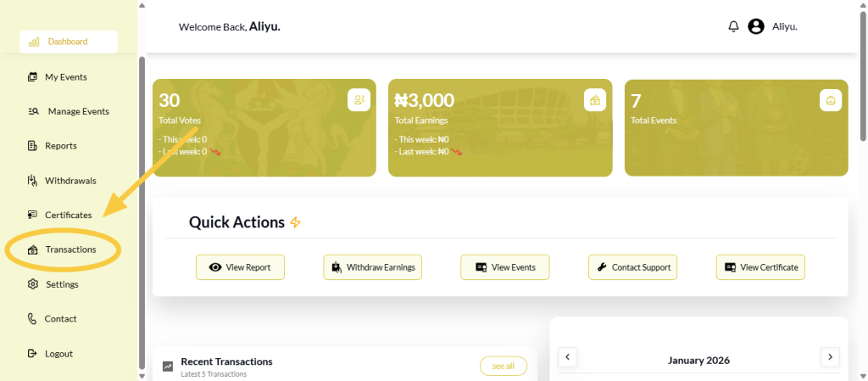Click the notification bell icon
This screenshot has width=868, height=381.
(x=733, y=26)
